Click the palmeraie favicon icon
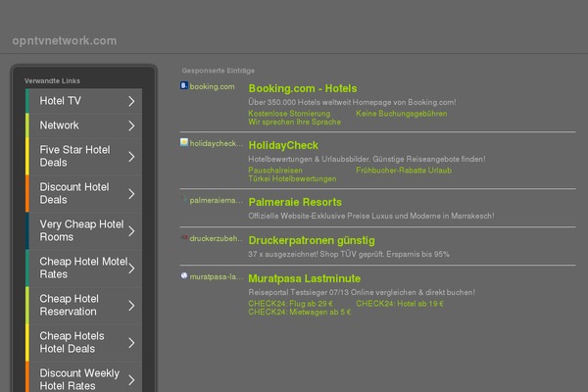The height and width of the screenshot is (392, 588). 184,199
